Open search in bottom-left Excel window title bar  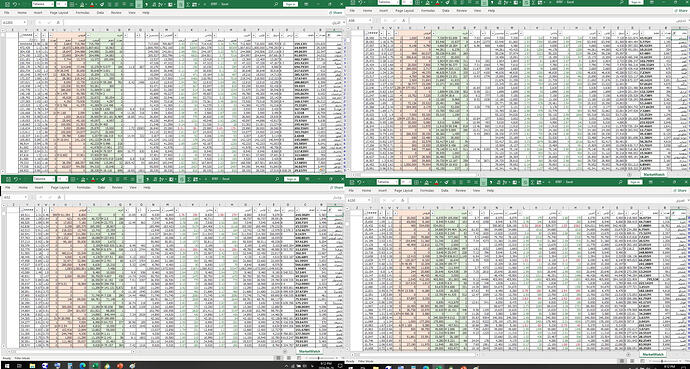(277, 179)
